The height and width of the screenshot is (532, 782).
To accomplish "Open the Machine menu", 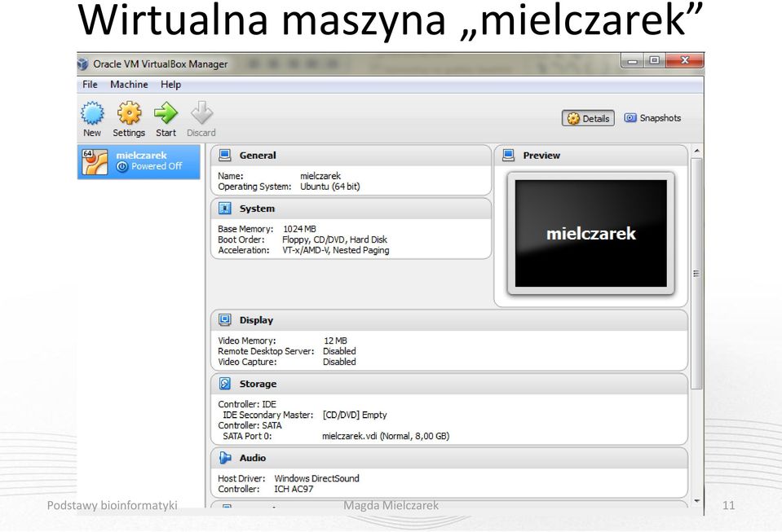I will tap(129, 85).
